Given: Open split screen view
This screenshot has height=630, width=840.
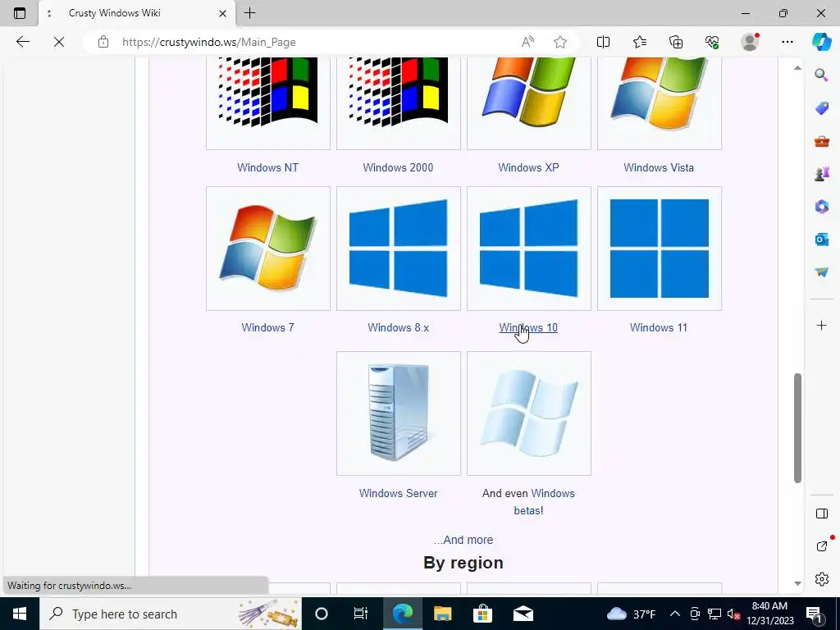Looking at the screenshot, I should tap(603, 42).
